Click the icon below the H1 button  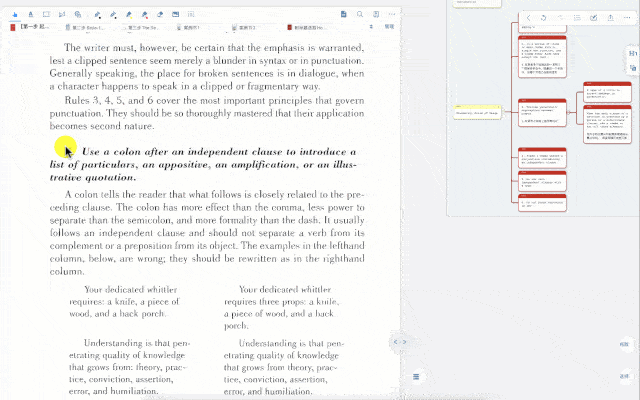633,68
